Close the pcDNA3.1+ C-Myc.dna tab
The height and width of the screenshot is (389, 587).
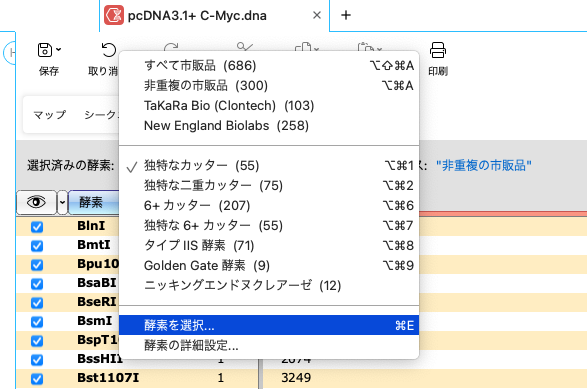(317, 15)
